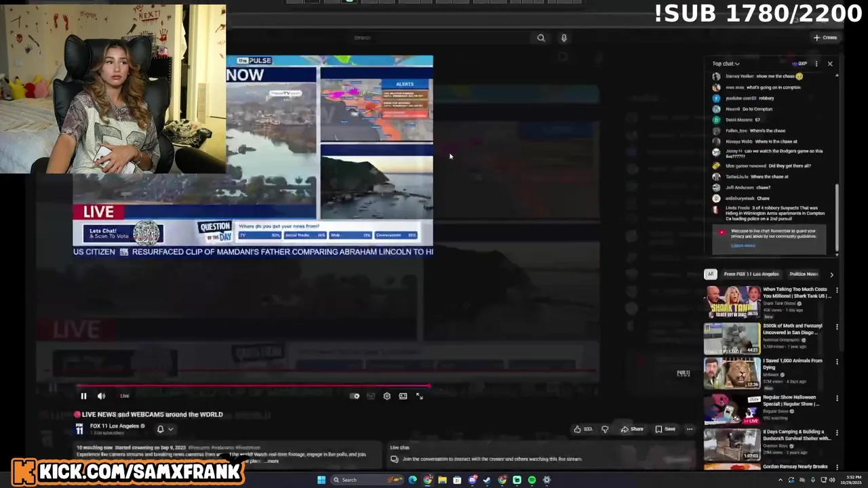Screen dimensions: 868x488
Task: Click the Create button
Action: (x=825, y=38)
